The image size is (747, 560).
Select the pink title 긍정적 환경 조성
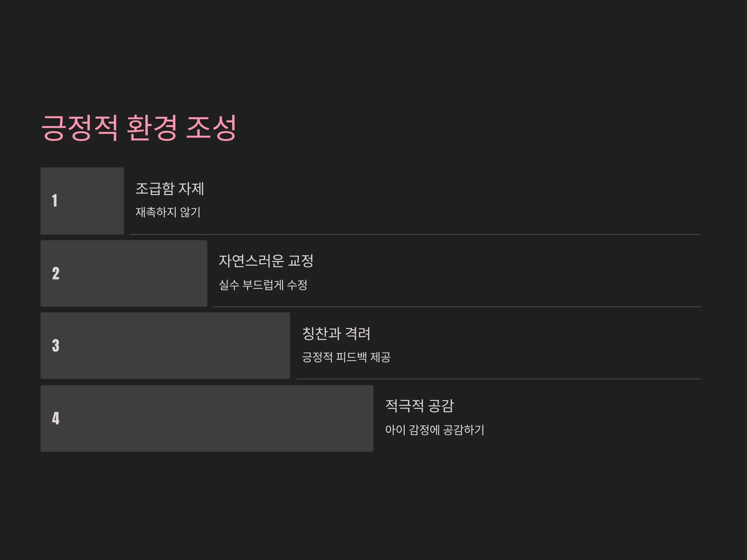(x=139, y=128)
